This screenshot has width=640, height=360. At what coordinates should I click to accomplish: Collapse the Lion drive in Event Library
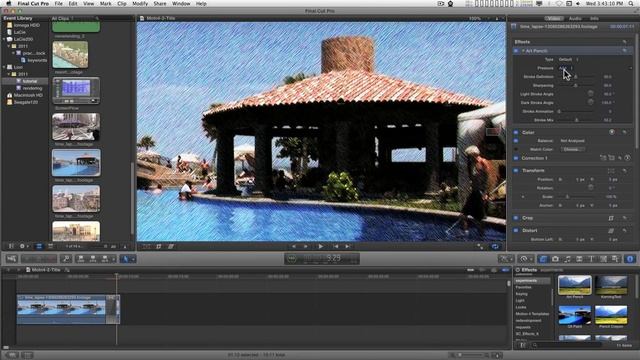[4, 67]
